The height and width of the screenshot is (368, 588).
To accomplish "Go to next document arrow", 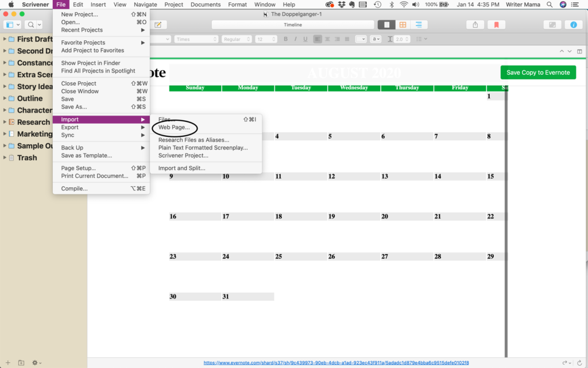I will pyautogui.click(x=570, y=51).
